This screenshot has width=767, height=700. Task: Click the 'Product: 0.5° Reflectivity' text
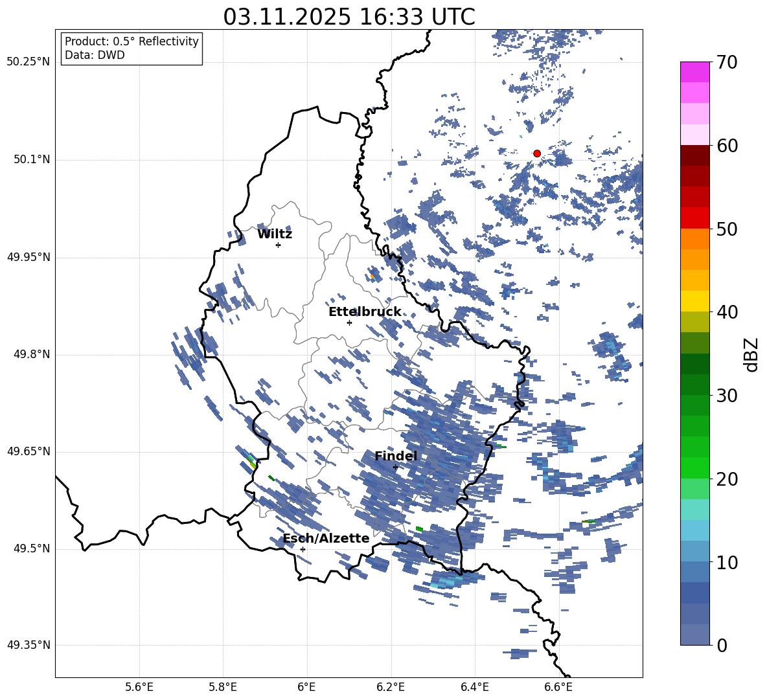point(132,41)
